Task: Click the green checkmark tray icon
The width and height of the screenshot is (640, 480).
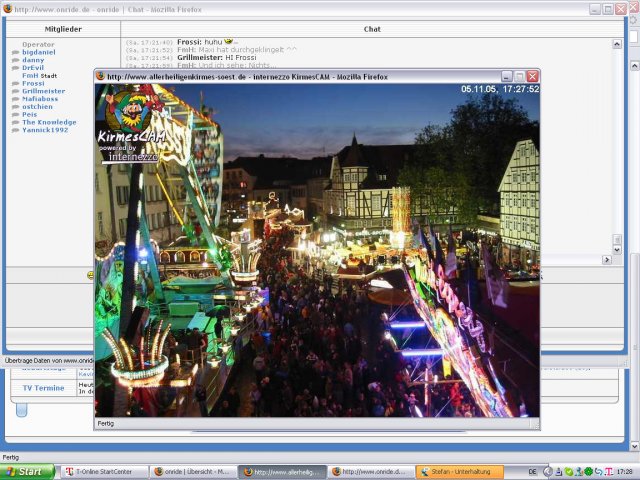Action: point(569,472)
